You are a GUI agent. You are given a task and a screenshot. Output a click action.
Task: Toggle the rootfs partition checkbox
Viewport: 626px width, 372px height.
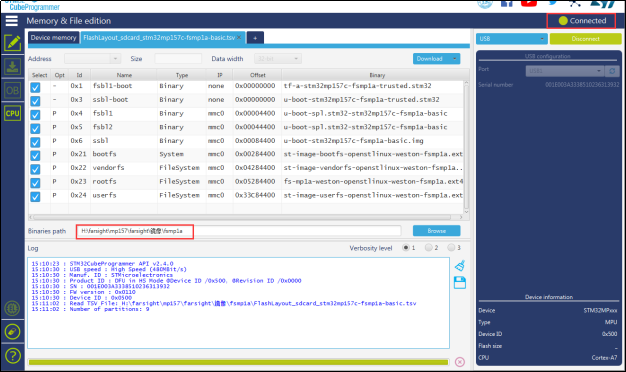[x=36, y=183]
